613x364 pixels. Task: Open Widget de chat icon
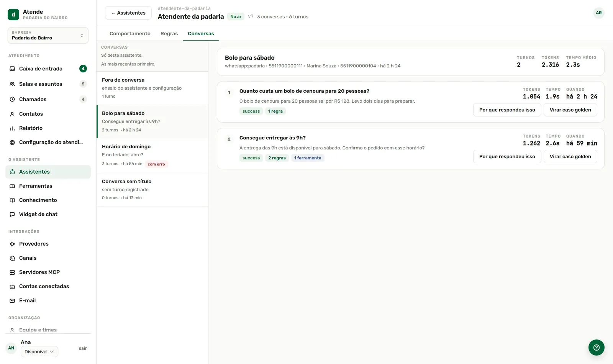(12, 214)
